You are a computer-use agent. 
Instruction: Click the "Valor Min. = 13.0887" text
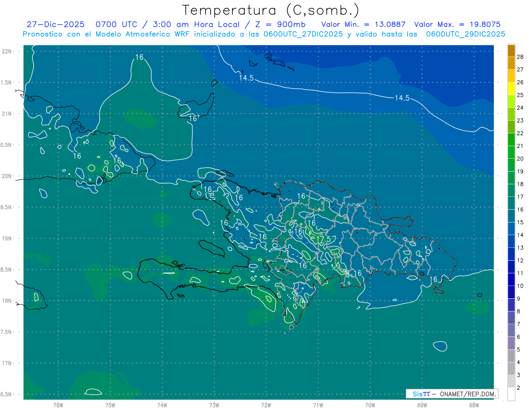tap(363, 25)
